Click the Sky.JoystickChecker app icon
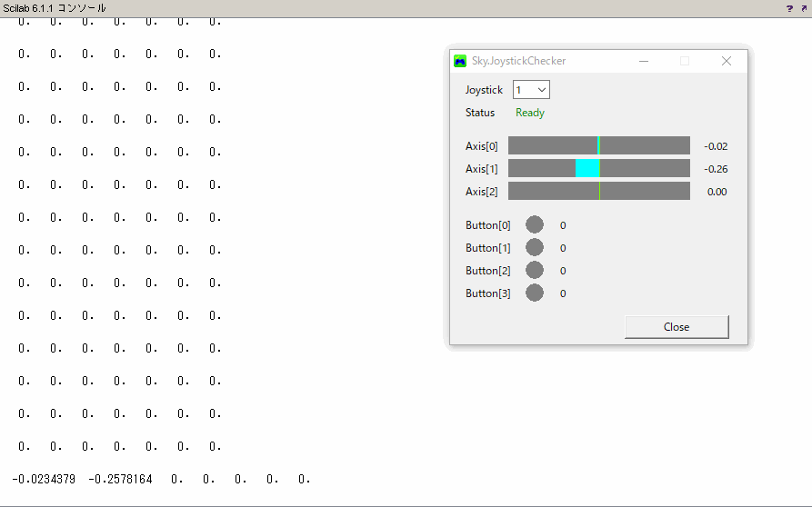Image resolution: width=812 pixels, height=507 pixels. [460, 61]
